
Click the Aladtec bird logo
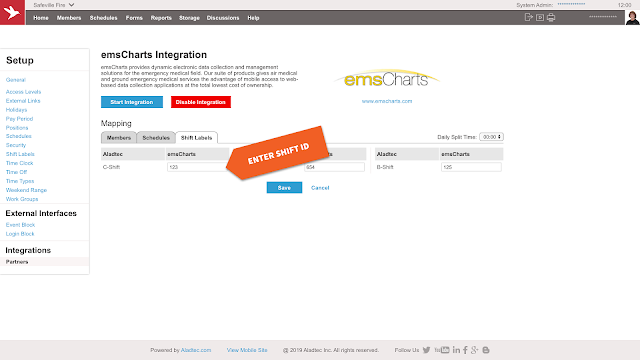[12, 12]
